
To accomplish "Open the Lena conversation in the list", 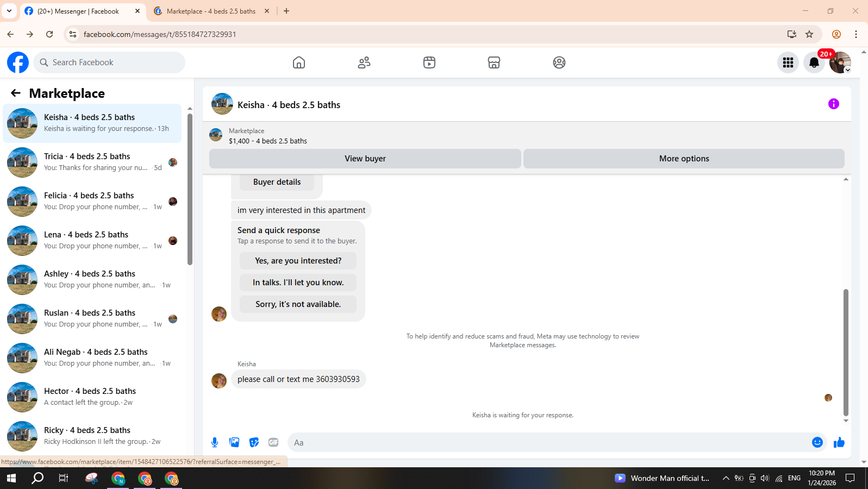I will tap(92, 241).
